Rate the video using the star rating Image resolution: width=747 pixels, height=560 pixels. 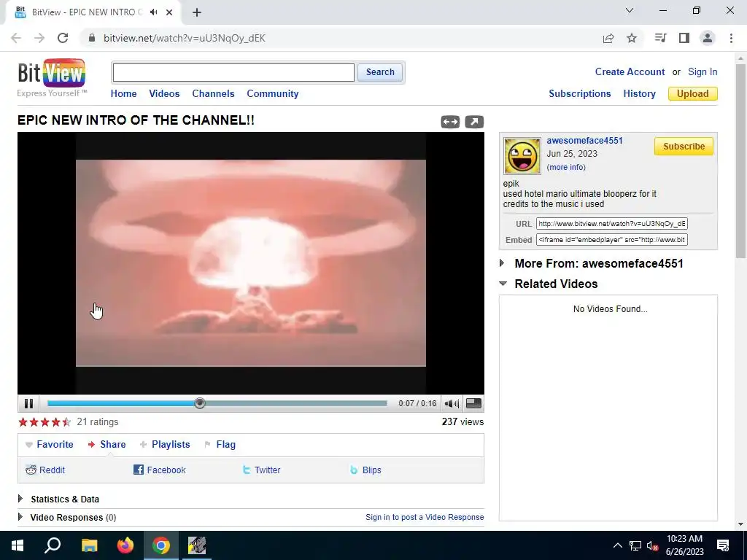point(44,422)
